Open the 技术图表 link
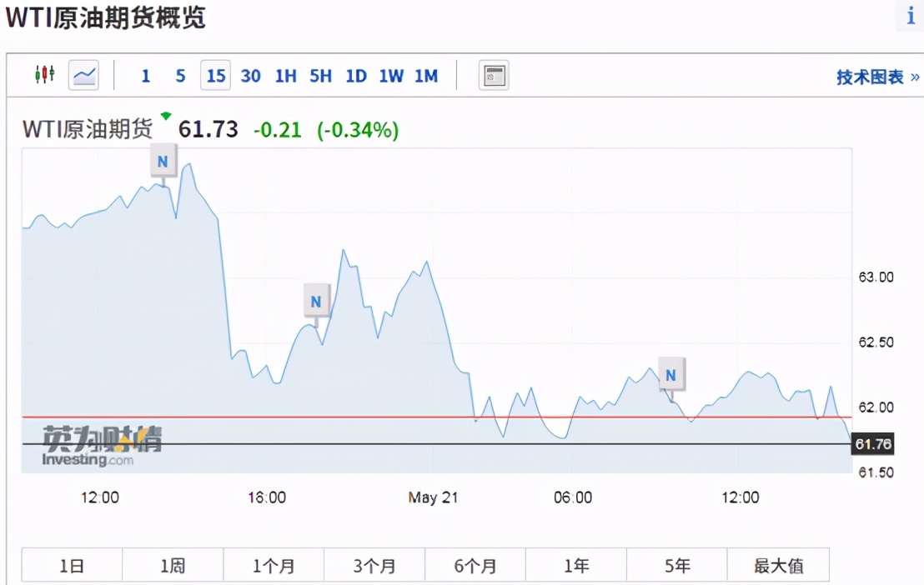 876,77
